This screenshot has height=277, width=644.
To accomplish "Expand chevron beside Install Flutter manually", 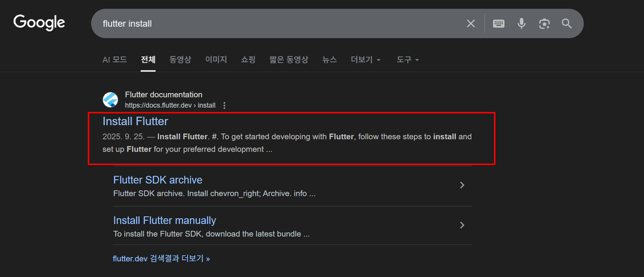I will click(x=462, y=225).
